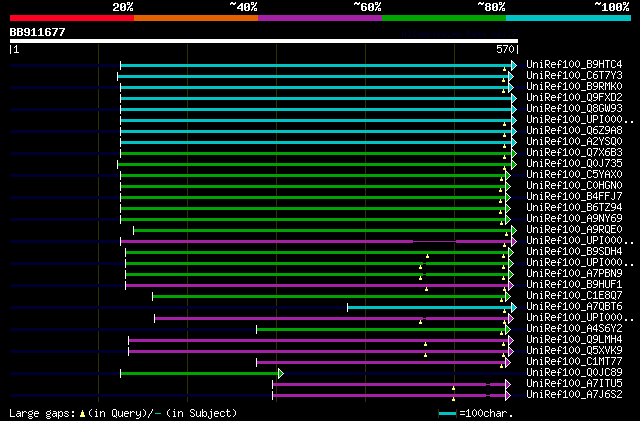Click the green alignment bar of UniRef100_A4S6Y2
Image resolution: width=640 pixels, height=421 pixels.
(x=381, y=330)
